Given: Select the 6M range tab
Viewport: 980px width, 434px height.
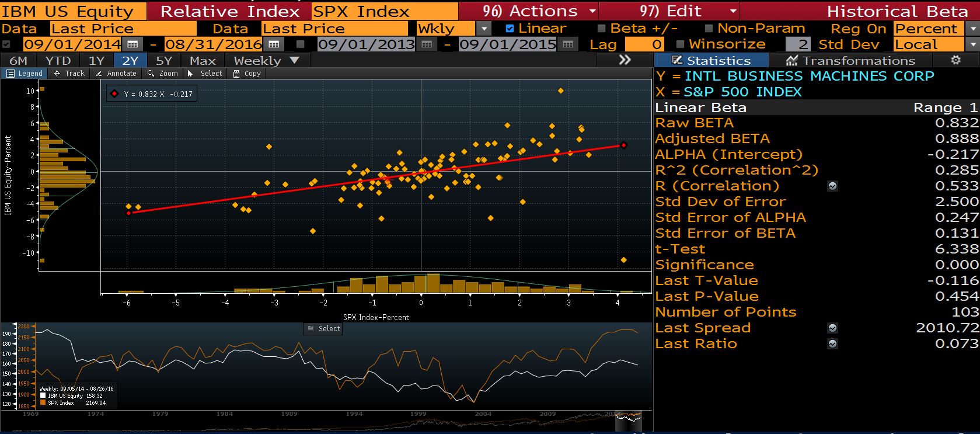Looking at the screenshot, I should pyautogui.click(x=18, y=60).
